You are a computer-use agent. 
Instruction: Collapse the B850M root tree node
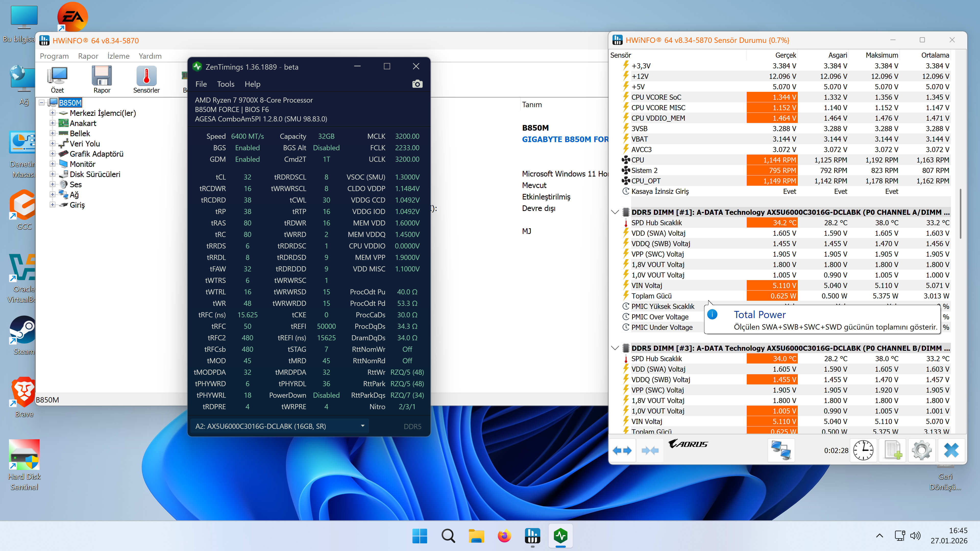pos(42,103)
